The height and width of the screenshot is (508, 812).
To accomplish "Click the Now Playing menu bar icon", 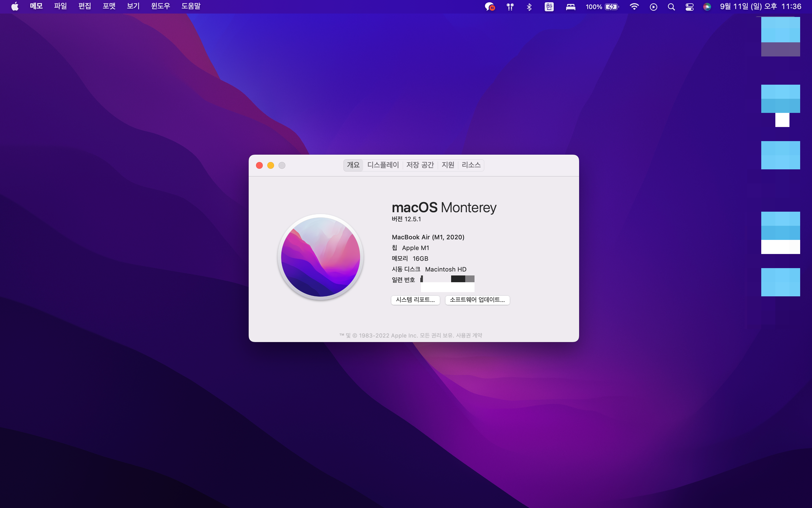I will (x=653, y=7).
